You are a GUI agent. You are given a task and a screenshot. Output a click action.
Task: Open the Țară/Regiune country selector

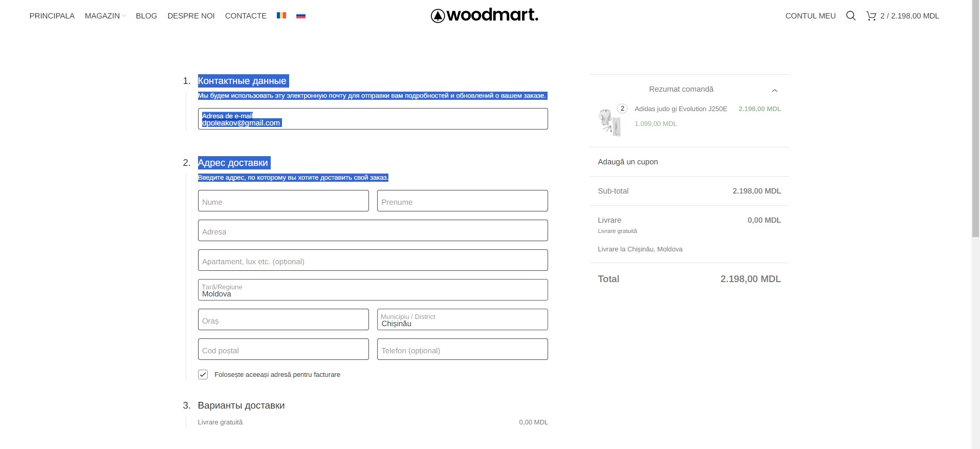[x=373, y=290]
